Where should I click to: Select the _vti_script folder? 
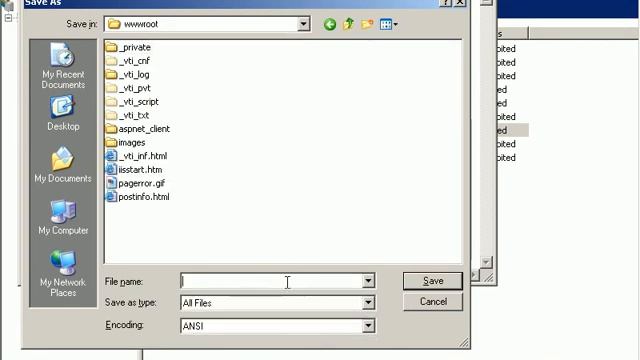pyautogui.click(x=132, y=102)
